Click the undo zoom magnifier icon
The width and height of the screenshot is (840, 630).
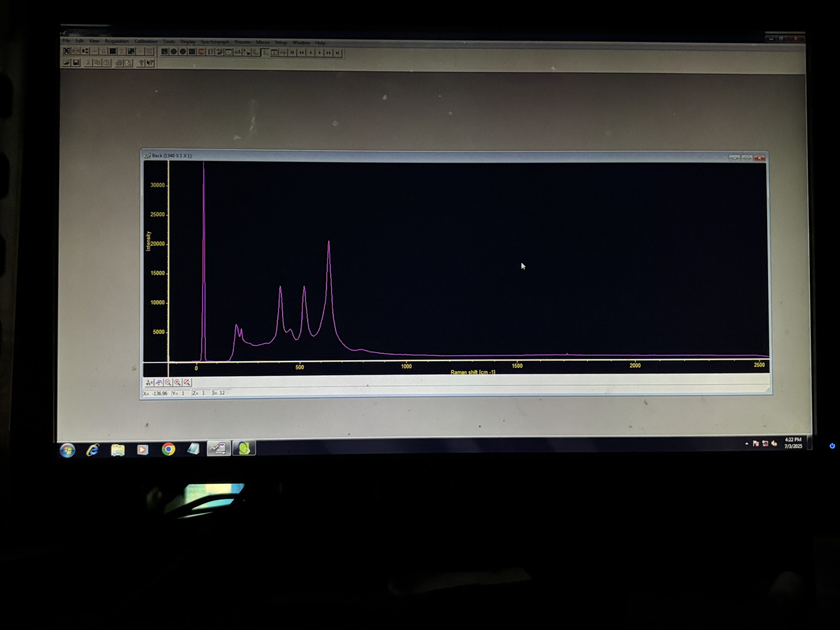point(187,383)
